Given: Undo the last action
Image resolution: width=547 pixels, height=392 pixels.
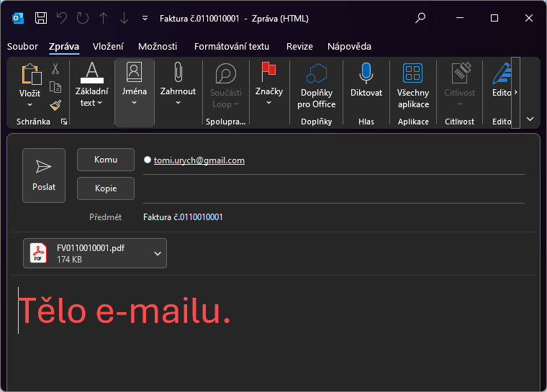Looking at the screenshot, I should (62, 18).
